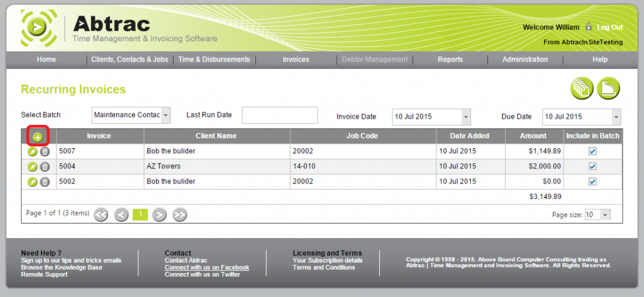Open the Terms and Conditions link
Screen dimensions: 644x297
point(324,267)
